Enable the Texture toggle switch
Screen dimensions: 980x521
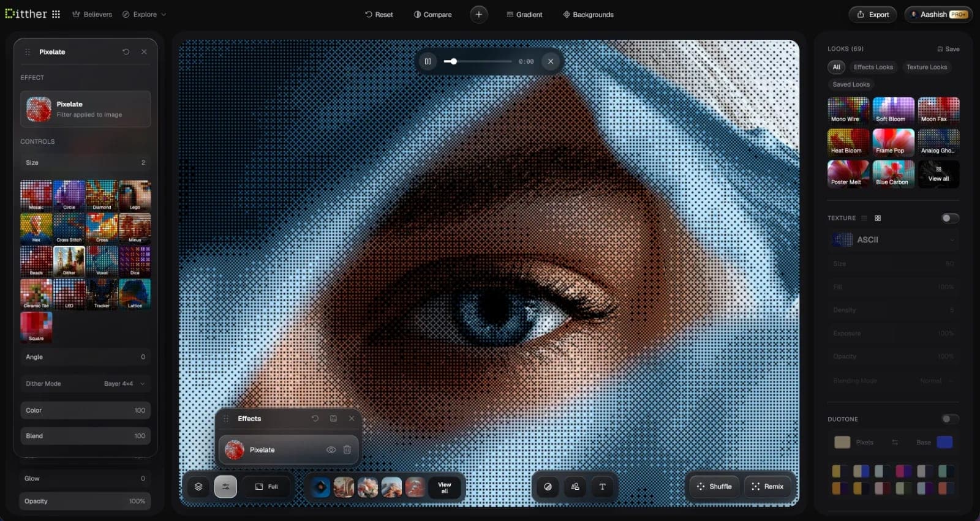click(950, 218)
